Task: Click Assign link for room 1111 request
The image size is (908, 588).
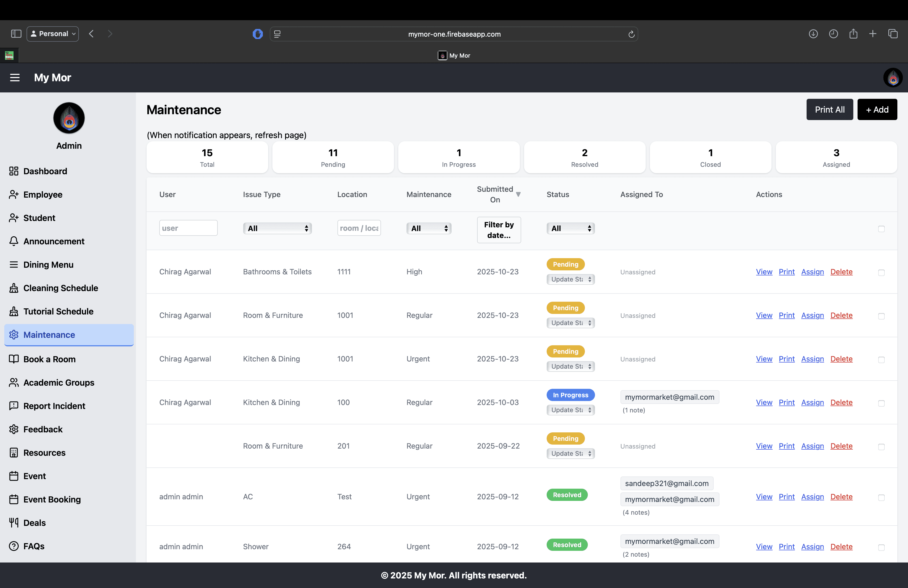Action: tap(812, 272)
